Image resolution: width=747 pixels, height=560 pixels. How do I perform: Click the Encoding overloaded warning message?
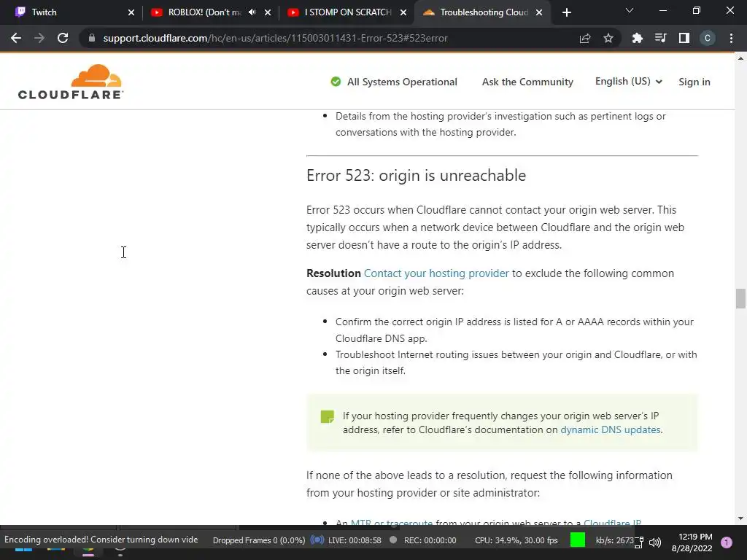pyautogui.click(x=101, y=540)
